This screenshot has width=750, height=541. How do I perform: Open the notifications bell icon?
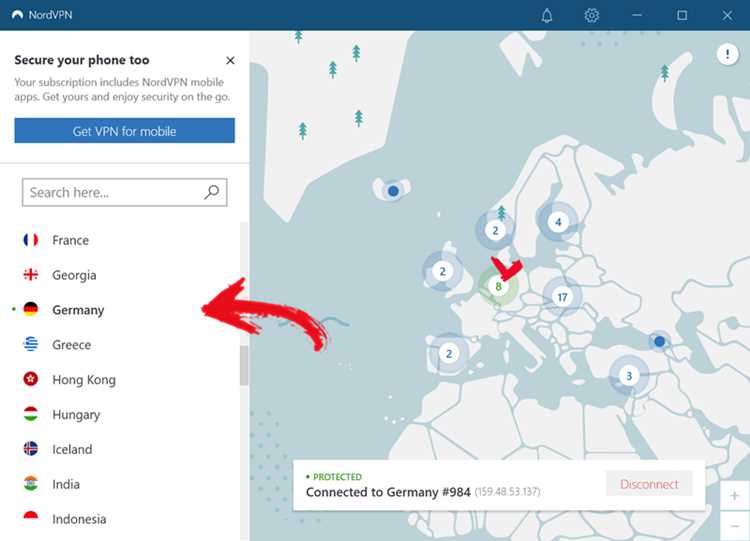(x=547, y=15)
